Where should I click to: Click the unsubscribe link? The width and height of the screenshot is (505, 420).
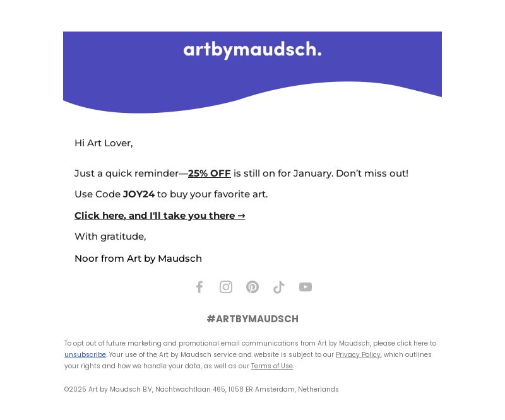tap(85, 354)
